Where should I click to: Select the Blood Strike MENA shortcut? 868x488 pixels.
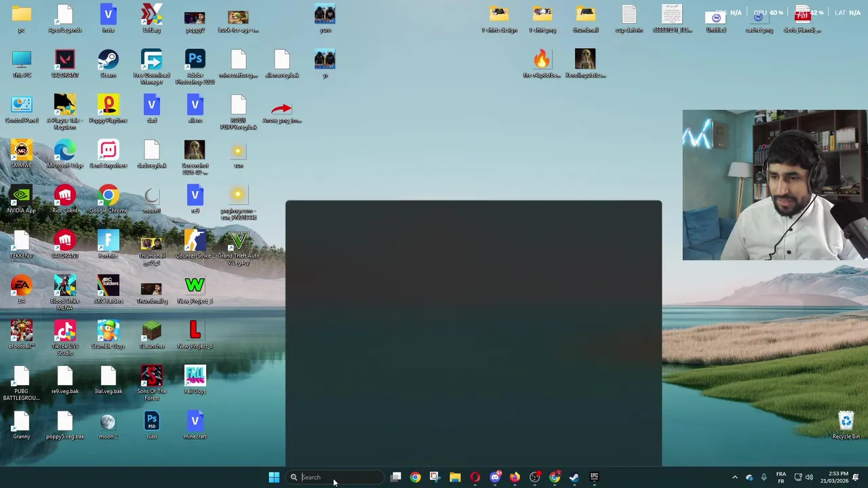pyautogui.click(x=64, y=293)
